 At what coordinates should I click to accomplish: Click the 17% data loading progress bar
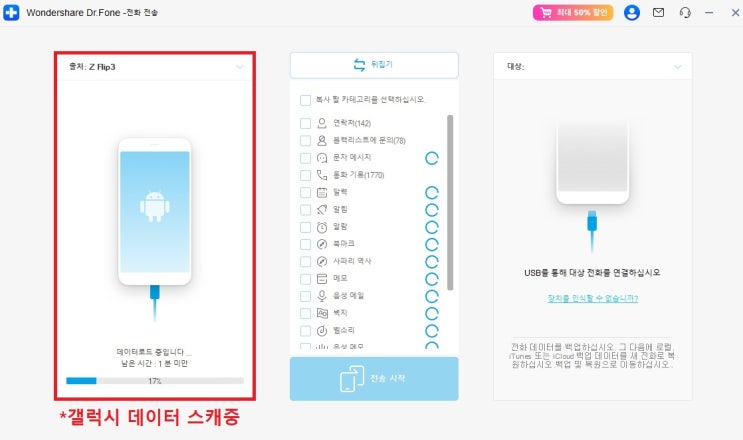point(155,381)
